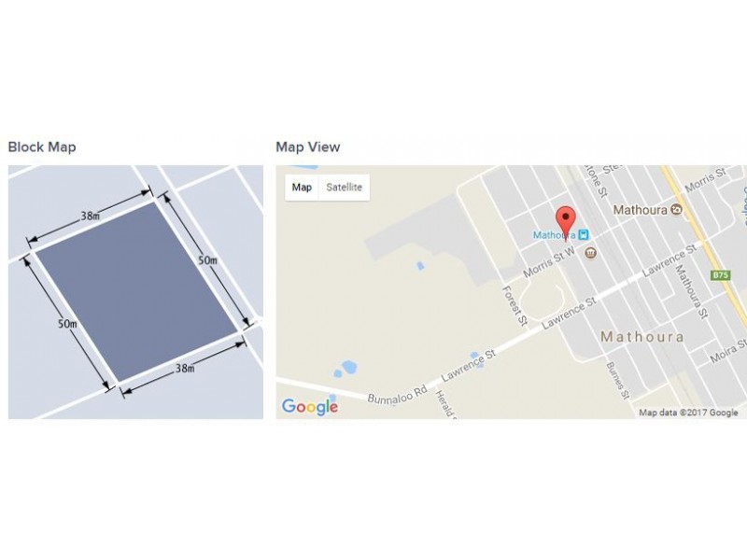The image size is (747, 560).
Task: Click the red location pin marker
Action: (x=566, y=222)
